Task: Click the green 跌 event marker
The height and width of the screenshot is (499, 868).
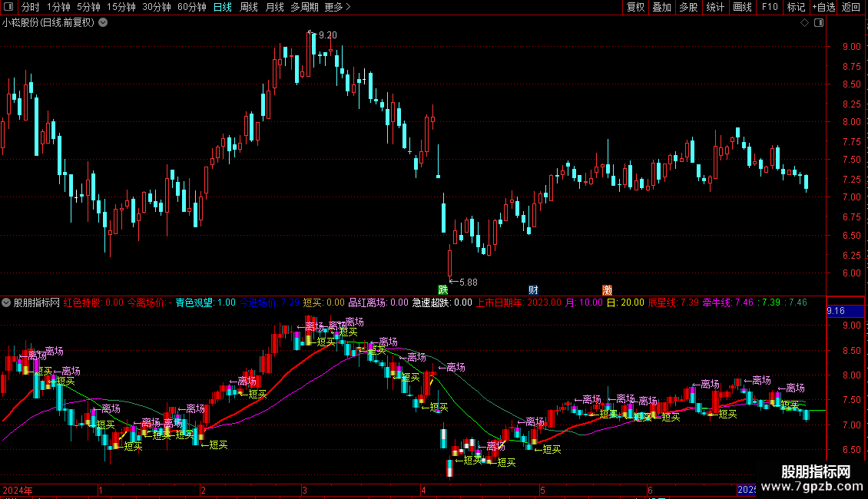Action: [443, 290]
